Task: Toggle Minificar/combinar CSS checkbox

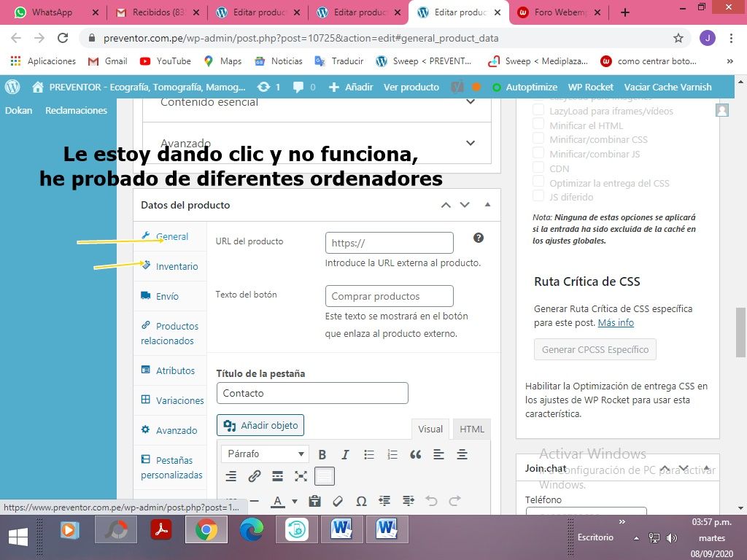Action: [x=538, y=138]
